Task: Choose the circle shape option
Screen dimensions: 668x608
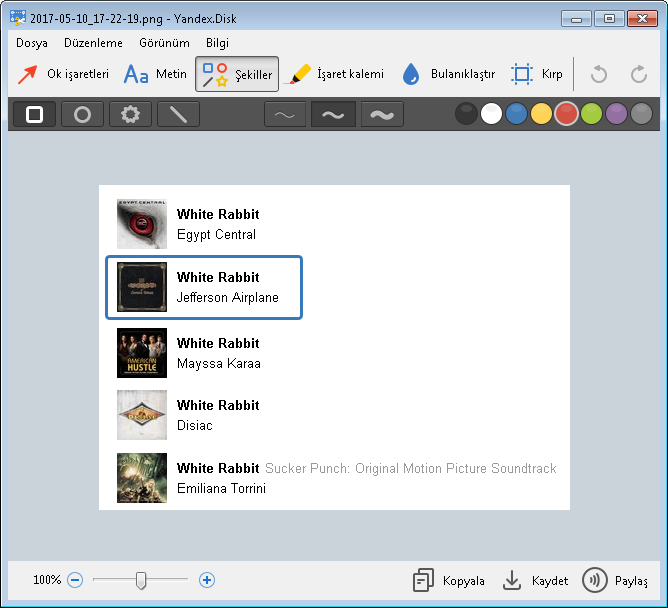Action: (x=83, y=114)
